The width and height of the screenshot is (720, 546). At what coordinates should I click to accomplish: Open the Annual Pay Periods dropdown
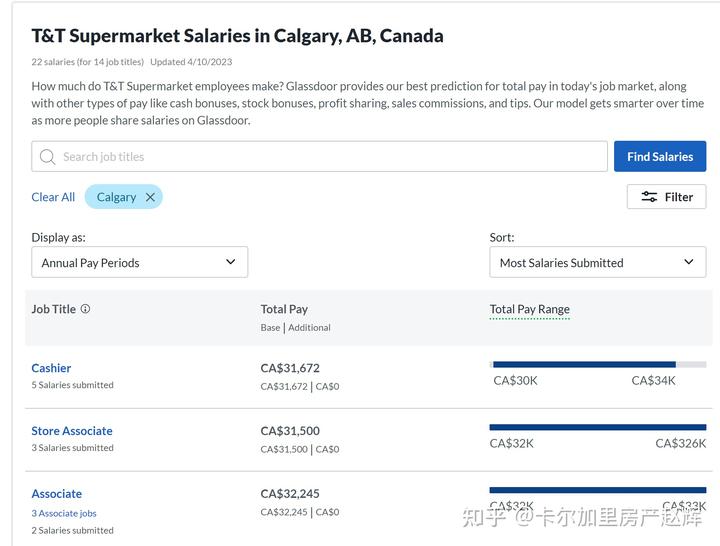(139, 263)
